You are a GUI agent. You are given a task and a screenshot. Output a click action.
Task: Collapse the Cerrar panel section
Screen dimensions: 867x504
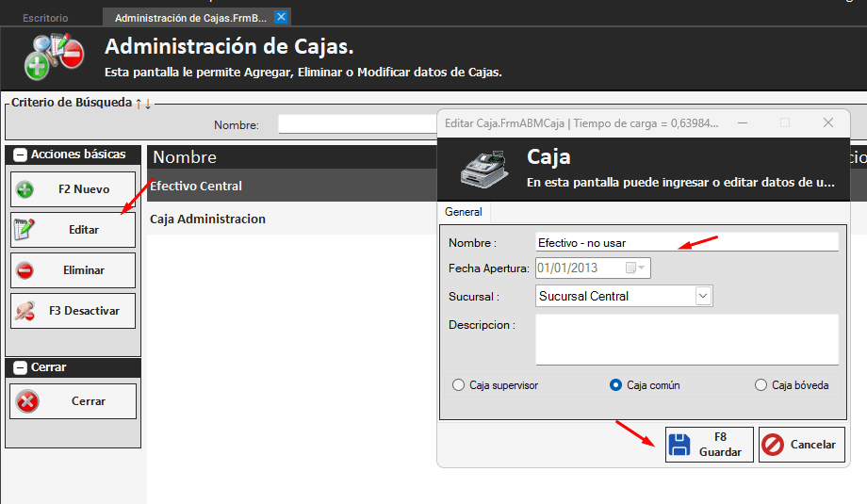[20, 367]
